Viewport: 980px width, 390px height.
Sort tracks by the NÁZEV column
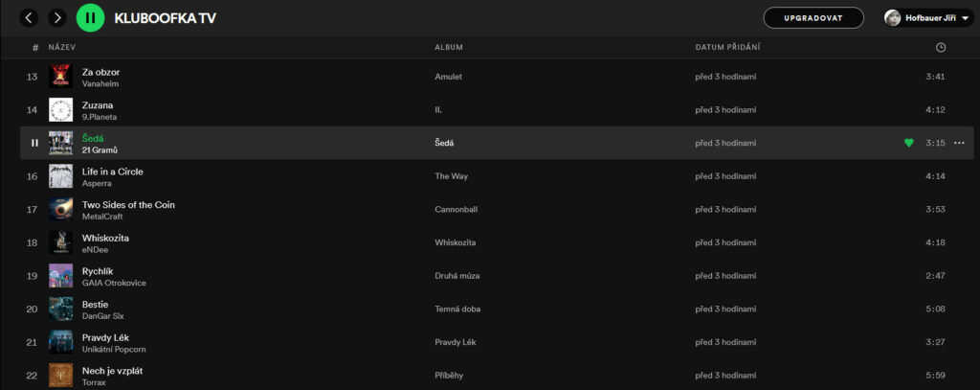pyautogui.click(x=62, y=48)
